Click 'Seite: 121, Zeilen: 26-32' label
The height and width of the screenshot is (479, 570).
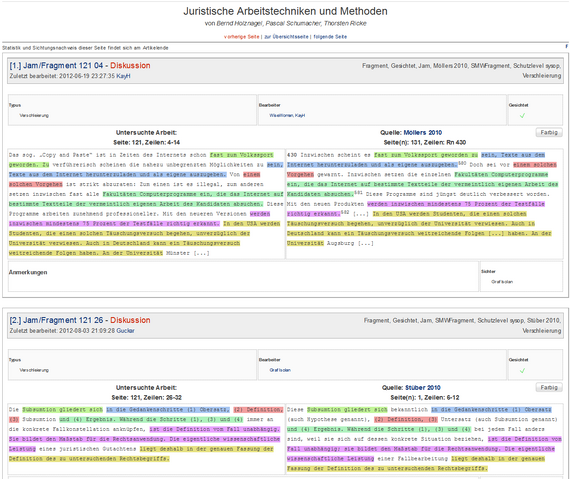[146, 398]
